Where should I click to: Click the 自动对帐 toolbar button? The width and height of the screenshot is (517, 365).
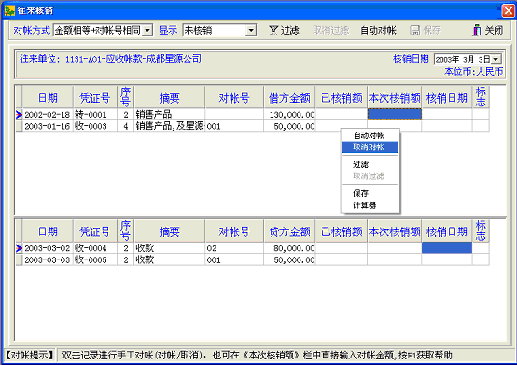pyautogui.click(x=378, y=31)
